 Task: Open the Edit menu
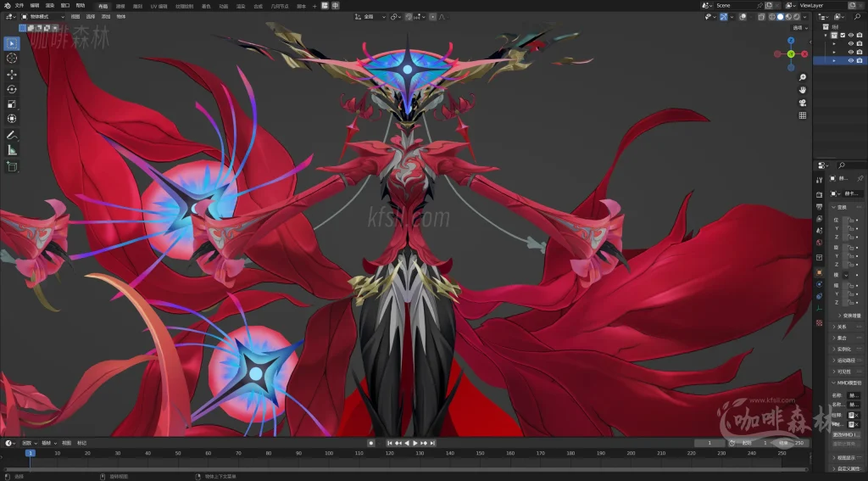[34, 6]
